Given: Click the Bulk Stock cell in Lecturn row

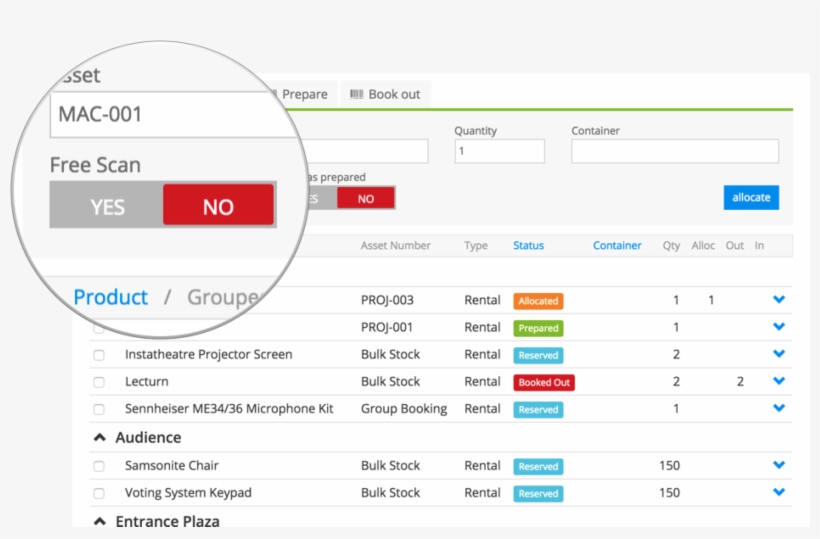Looking at the screenshot, I should [x=390, y=382].
